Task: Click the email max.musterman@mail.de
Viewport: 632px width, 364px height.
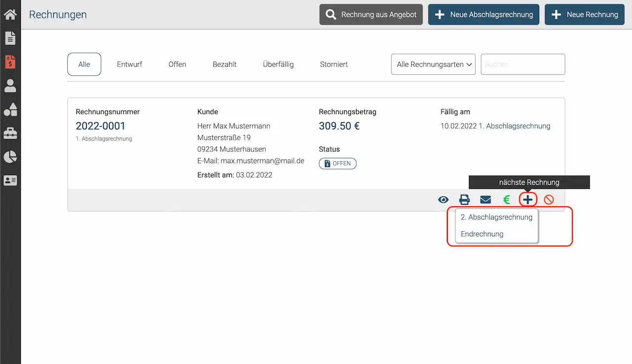Action: [x=262, y=161]
